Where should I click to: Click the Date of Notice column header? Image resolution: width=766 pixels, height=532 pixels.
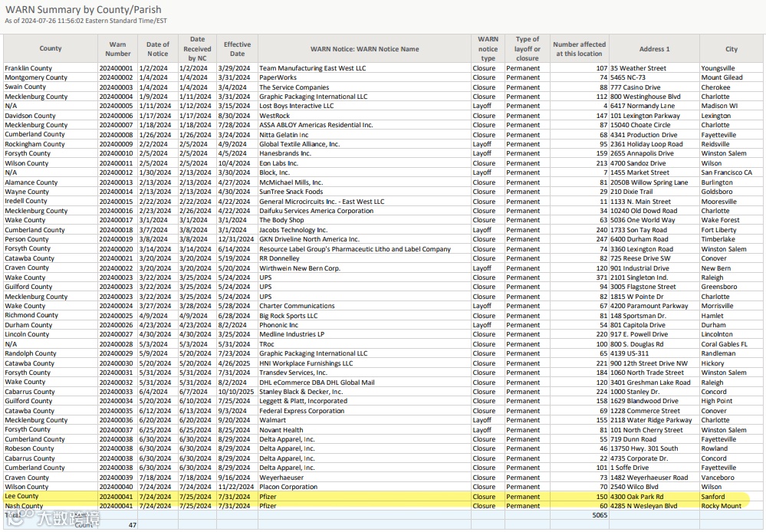(x=158, y=48)
